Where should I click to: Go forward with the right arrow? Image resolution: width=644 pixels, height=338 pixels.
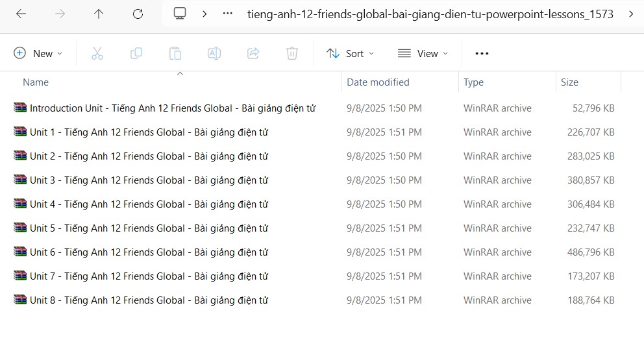tap(60, 14)
